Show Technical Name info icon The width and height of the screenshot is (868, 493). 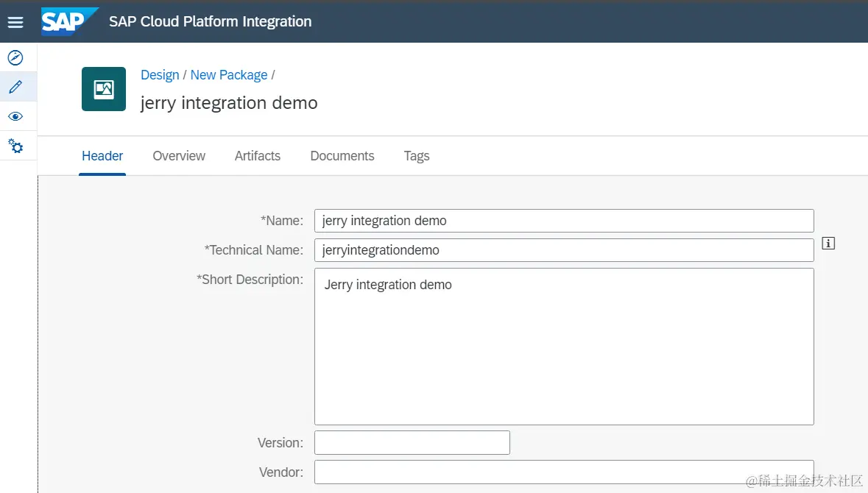(x=828, y=244)
